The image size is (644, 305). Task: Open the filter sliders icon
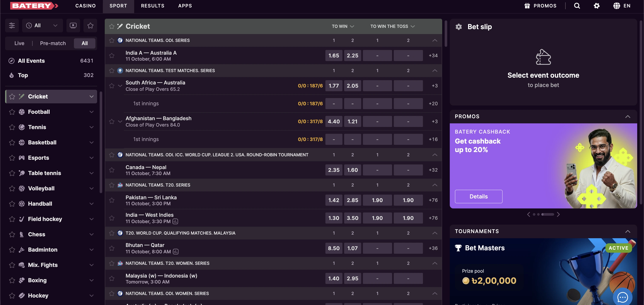(x=12, y=26)
